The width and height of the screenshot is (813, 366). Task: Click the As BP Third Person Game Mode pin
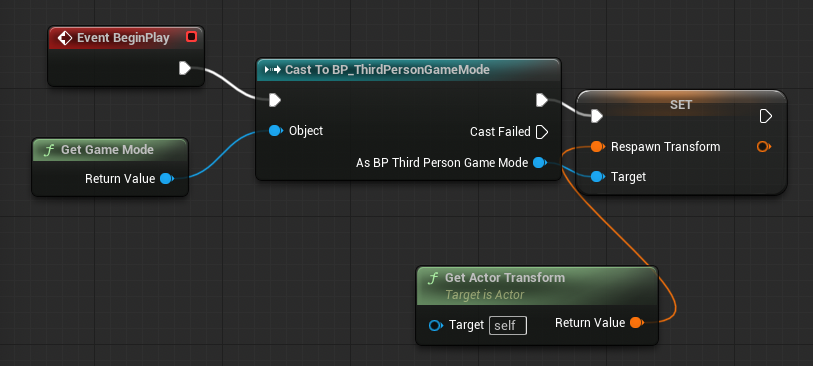540,163
